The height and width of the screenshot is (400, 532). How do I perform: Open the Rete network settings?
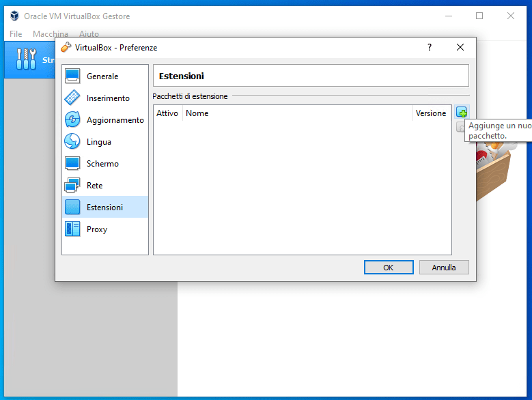(94, 186)
